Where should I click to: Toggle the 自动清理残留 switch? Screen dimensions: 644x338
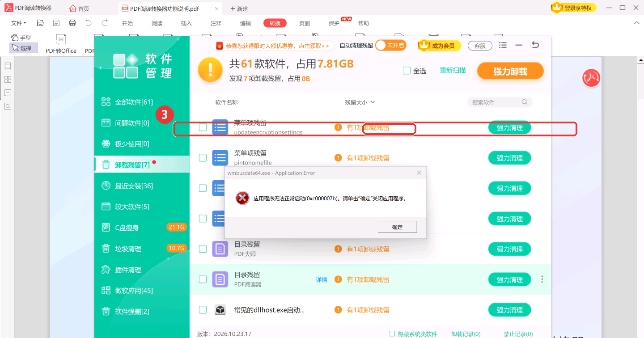[x=391, y=45]
